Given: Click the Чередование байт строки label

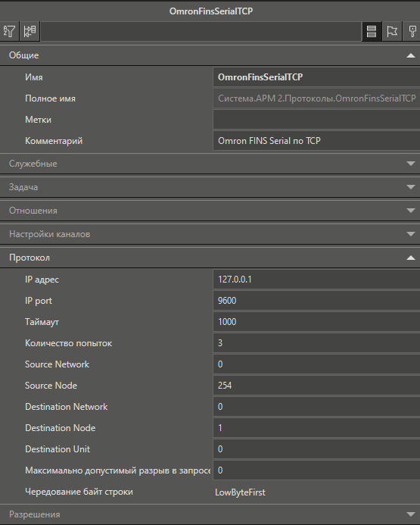Looking at the screenshot, I should [79, 492].
